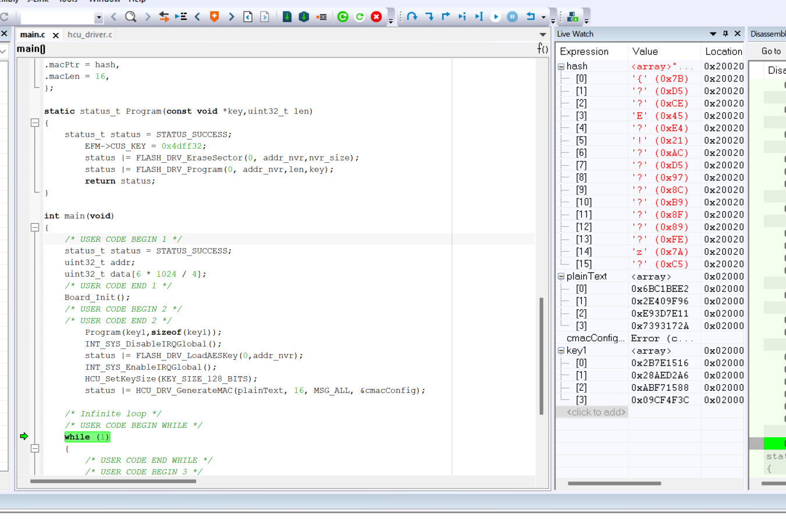This screenshot has height=532, width=786.
Task: Close the main.c editor tab
Action: coord(56,35)
